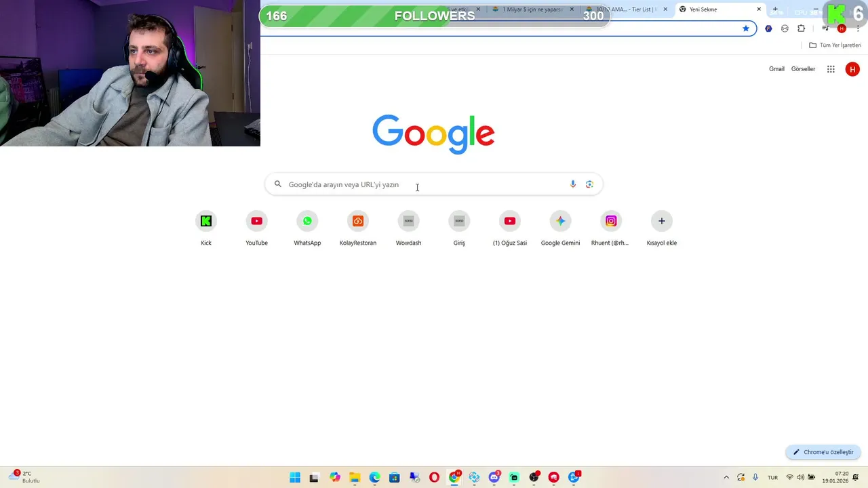The height and width of the screenshot is (488, 868).
Task: Click the Google logo
Action: point(433,134)
